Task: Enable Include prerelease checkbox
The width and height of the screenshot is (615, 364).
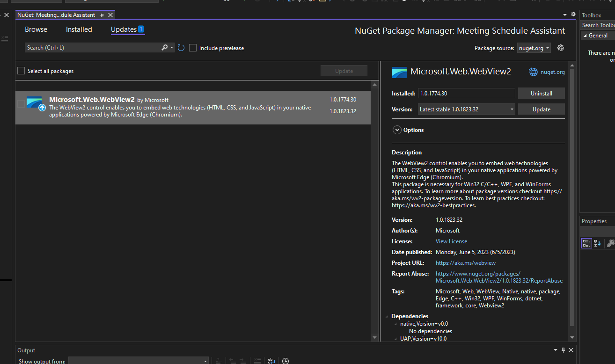Action: (x=193, y=47)
